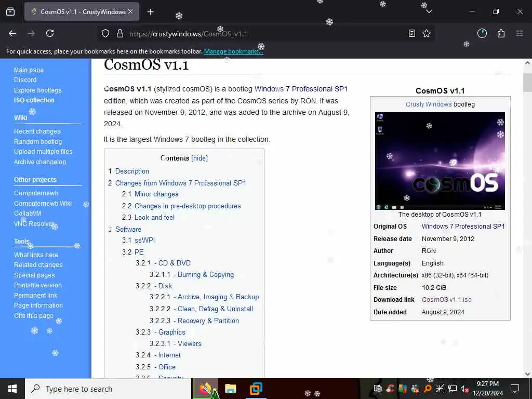Open CosmOS desktop screenshot thumbnail
The image size is (532, 399).
440,161
